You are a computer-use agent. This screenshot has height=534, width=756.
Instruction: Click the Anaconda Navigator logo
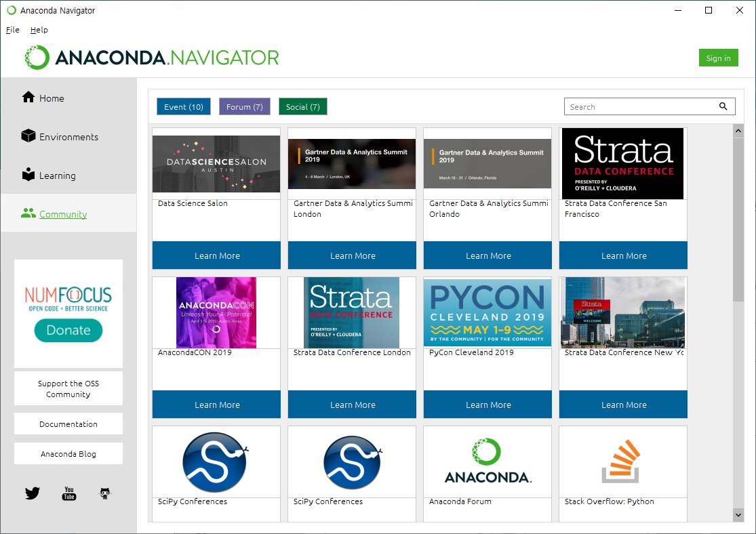coord(152,58)
